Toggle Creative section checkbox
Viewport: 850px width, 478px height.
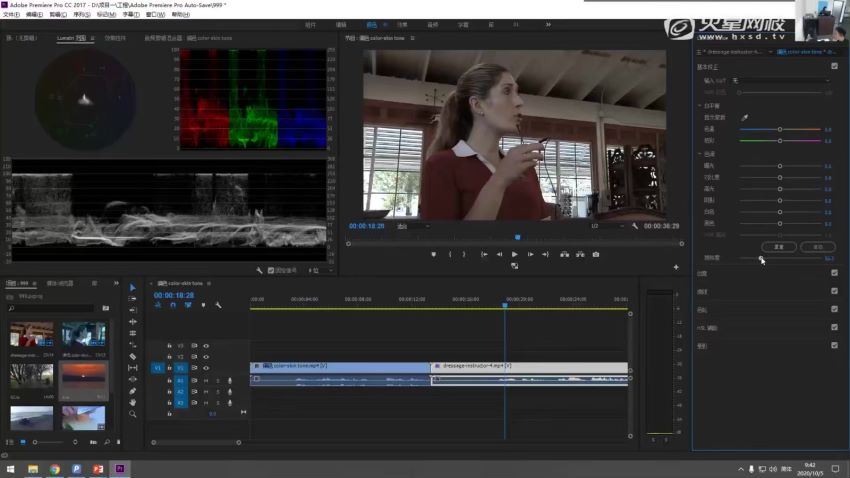(834, 273)
